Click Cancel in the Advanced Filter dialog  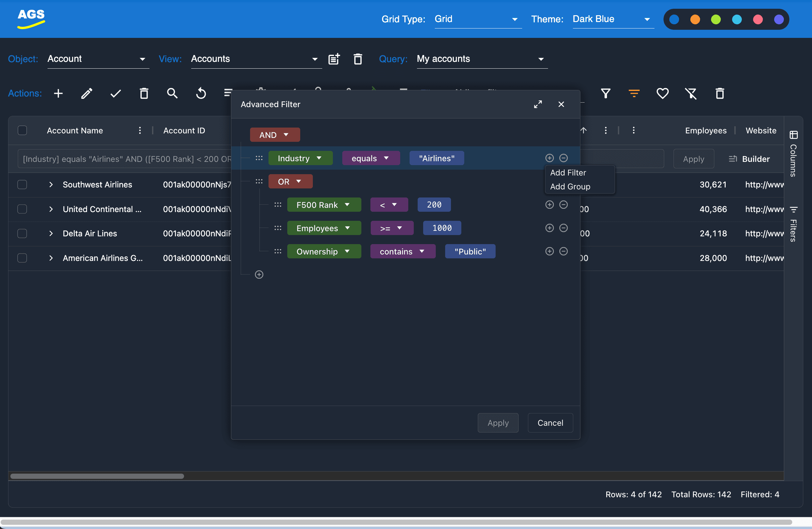pos(550,422)
